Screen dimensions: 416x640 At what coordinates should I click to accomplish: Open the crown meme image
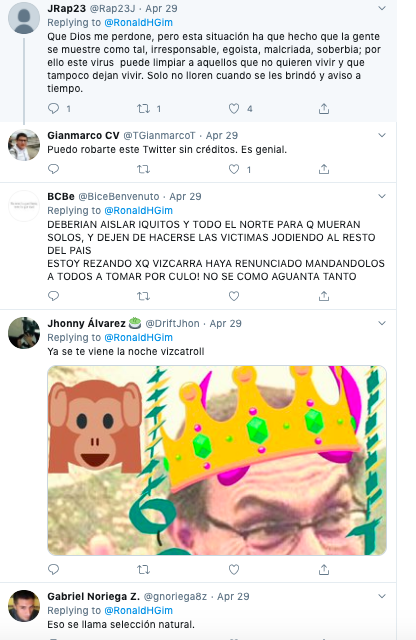click(217, 460)
